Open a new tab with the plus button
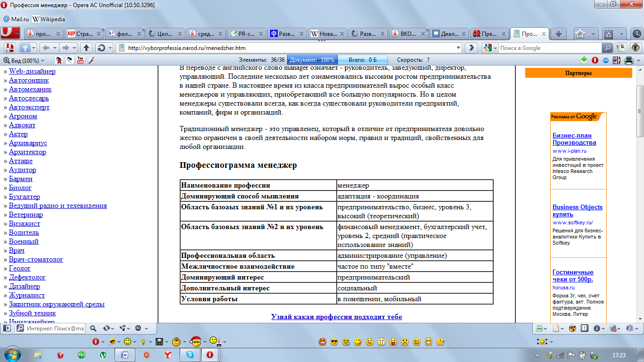This screenshot has height=362, width=644. pos(559,33)
